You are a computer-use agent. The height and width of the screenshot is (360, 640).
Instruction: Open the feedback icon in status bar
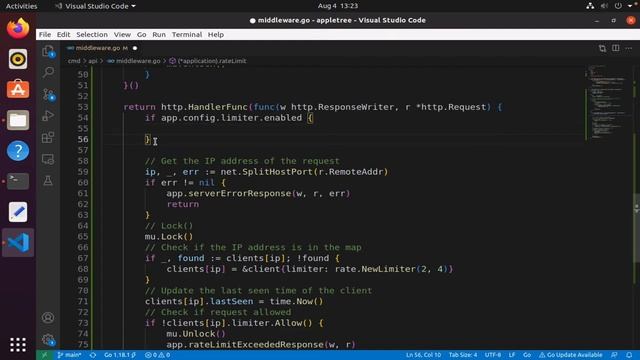click(x=614, y=355)
